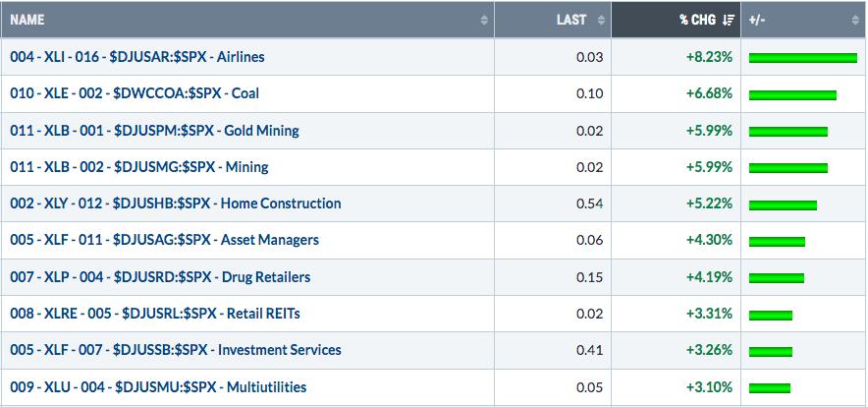Open the Home Construction entry

[176, 203]
